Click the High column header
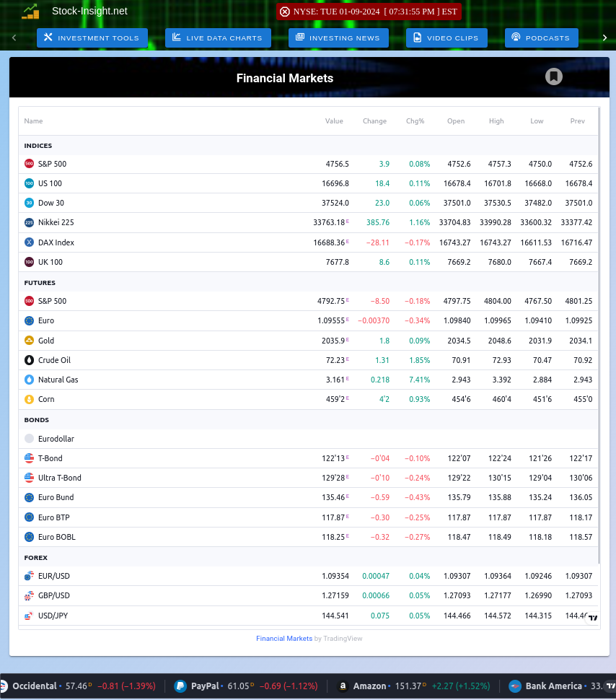The image size is (616, 700). (x=496, y=121)
